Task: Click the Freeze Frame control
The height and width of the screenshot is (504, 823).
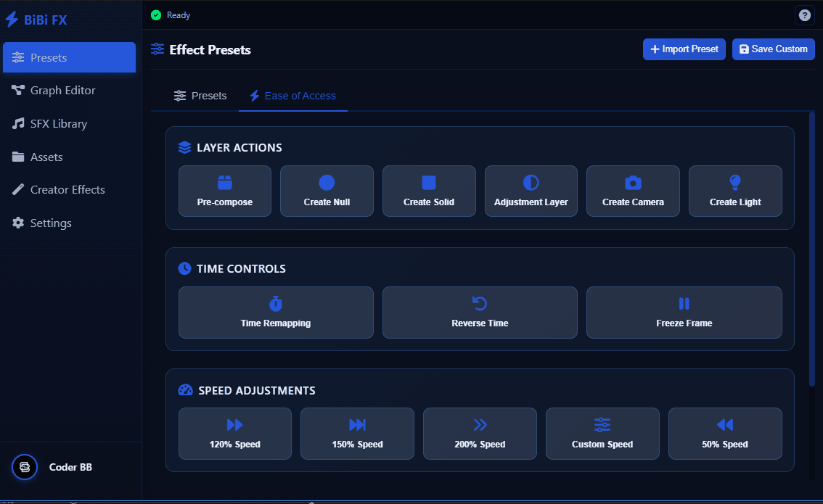Action: [x=684, y=313]
